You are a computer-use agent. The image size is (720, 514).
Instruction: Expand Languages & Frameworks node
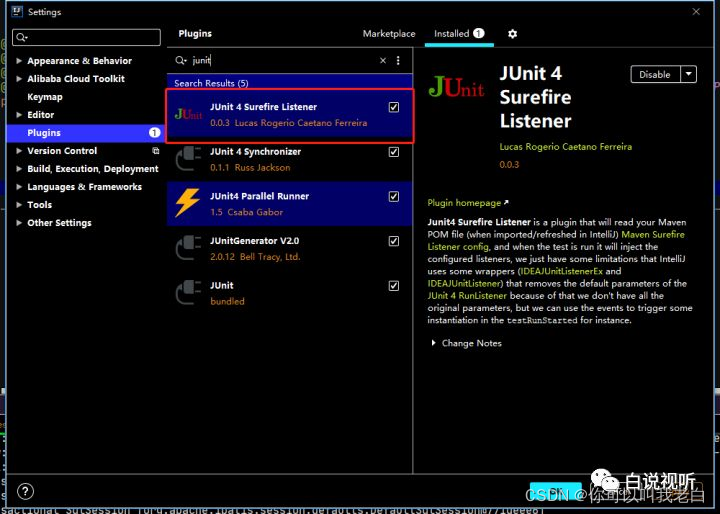tap(19, 186)
